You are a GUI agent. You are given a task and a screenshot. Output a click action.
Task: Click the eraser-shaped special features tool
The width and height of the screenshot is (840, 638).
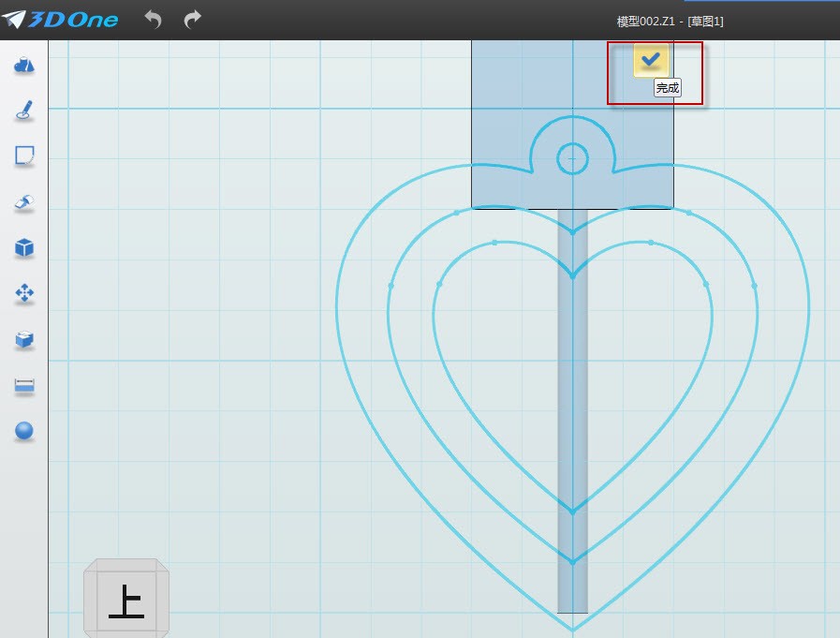pyautogui.click(x=24, y=201)
